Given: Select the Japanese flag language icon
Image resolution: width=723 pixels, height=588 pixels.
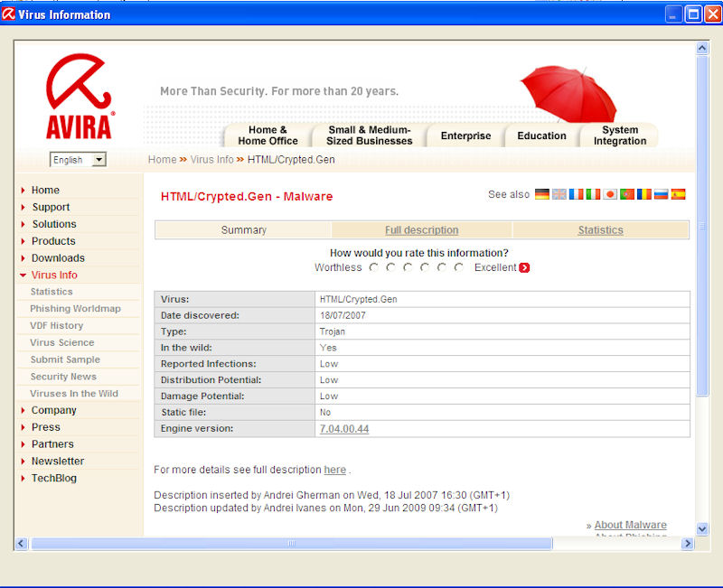Looking at the screenshot, I should 610,194.
